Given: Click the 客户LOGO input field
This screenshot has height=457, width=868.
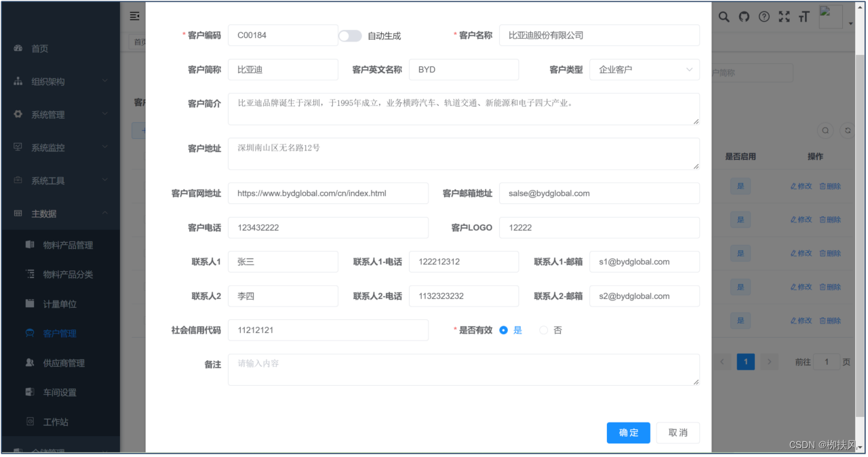Looking at the screenshot, I should 599,228.
